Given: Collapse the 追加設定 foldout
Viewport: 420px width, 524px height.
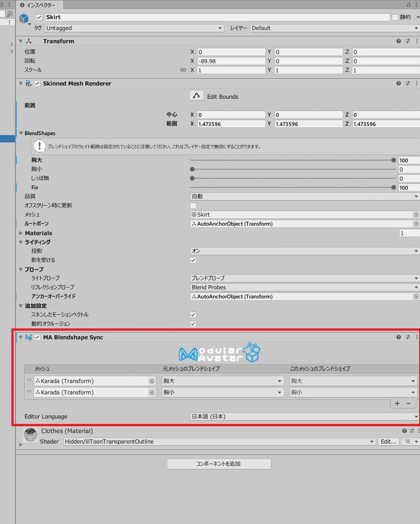Looking at the screenshot, I should pos(21,306).
